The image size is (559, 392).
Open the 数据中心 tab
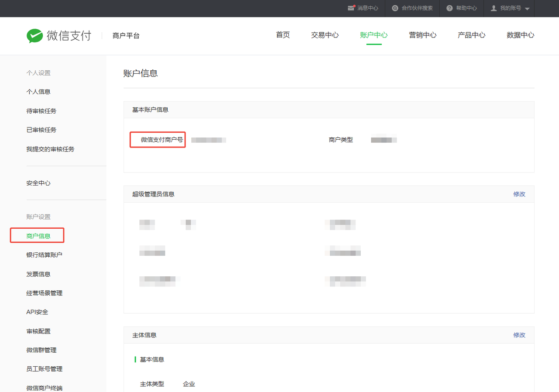click(x=520, y=35)
